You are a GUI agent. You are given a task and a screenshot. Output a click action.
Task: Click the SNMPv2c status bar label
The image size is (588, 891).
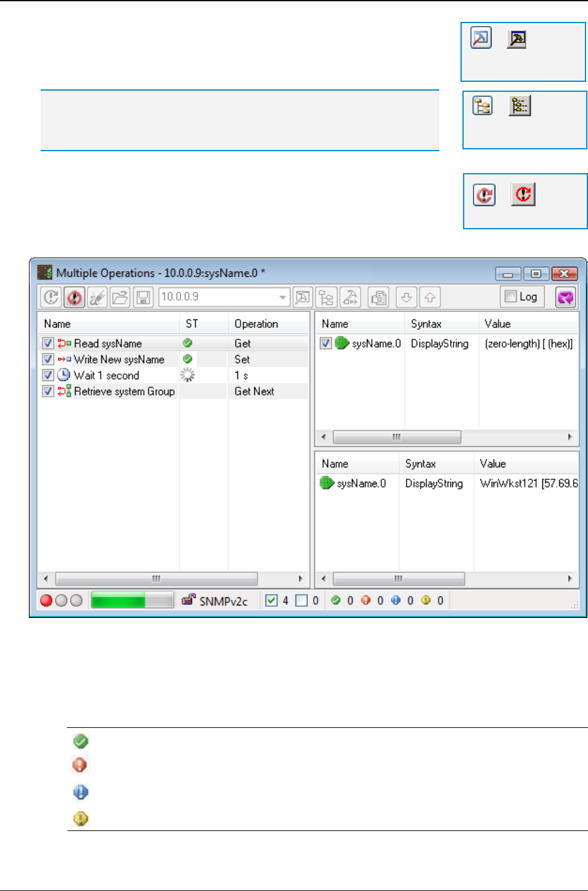point(223,601)
